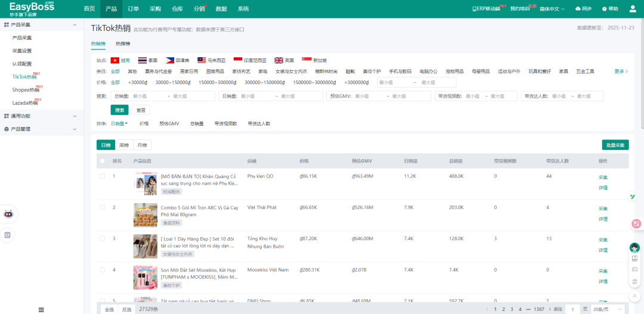The height and width of the screenshot is (314, 644).
Task: Open the customer service avatar icon
Action: click(x=634, y=247)
